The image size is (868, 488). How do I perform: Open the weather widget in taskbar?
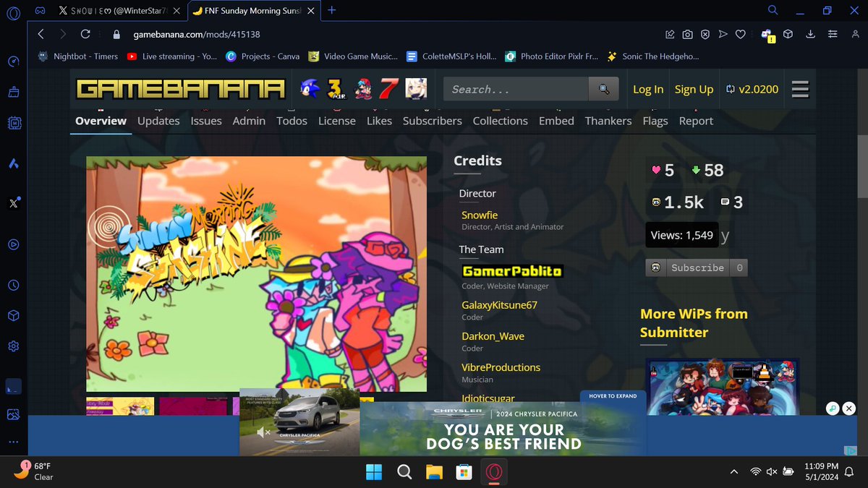coord(34,471)
